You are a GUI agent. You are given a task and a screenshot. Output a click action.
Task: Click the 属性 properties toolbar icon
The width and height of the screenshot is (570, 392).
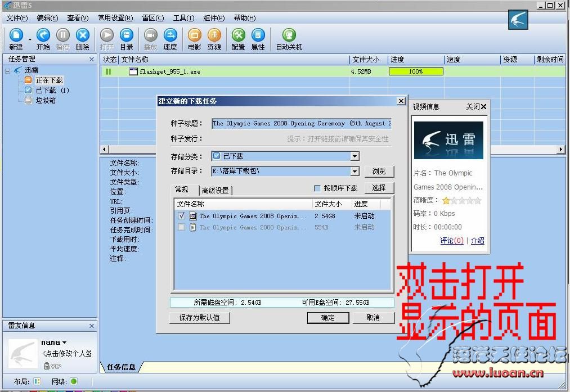point(258,35)
